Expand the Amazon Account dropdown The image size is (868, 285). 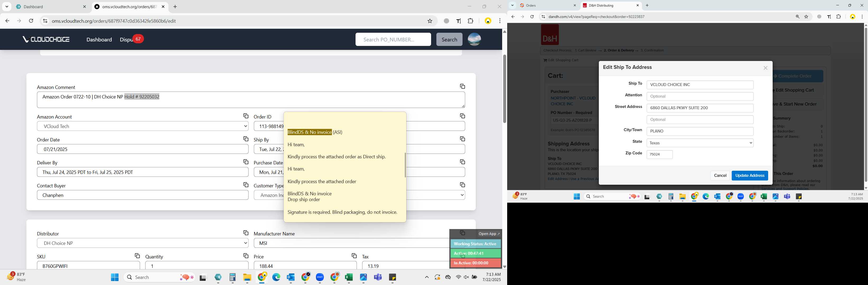point(143,126)
